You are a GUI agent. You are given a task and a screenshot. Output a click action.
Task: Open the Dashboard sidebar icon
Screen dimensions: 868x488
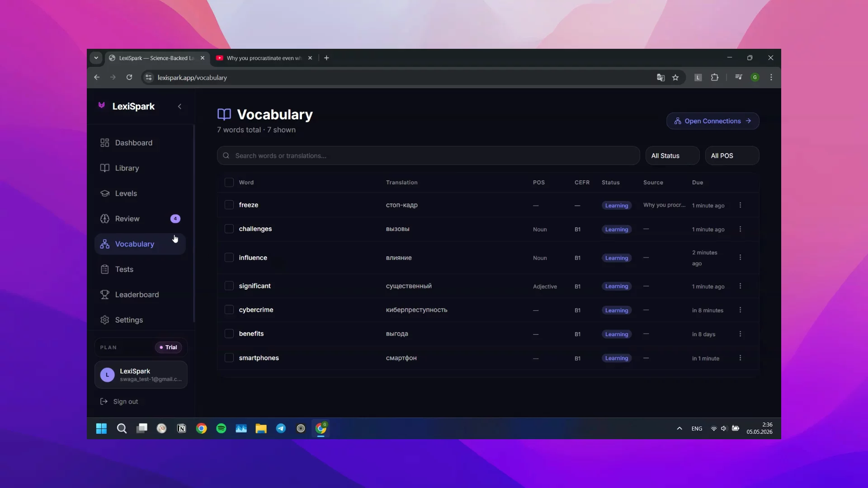tap(104, 143)
